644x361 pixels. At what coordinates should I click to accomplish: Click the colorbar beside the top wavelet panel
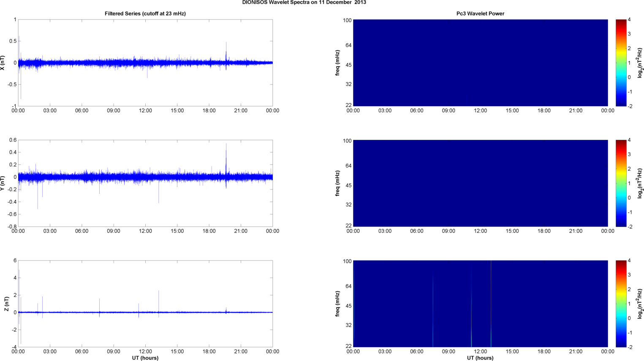[621, 63]
